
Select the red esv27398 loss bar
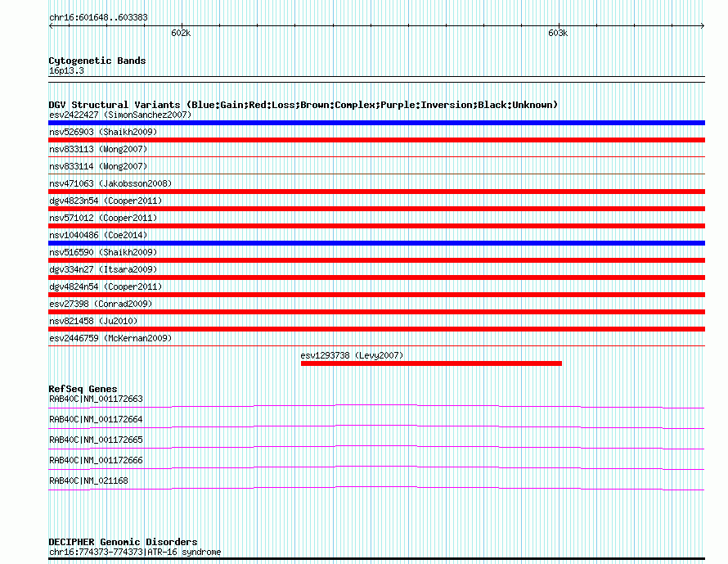[376, 312]
